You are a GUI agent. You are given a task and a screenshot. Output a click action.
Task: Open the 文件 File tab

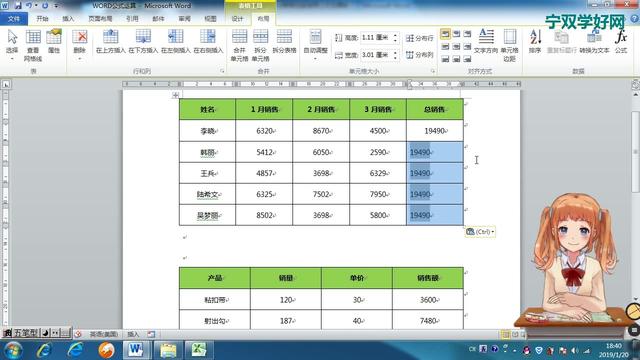click(14, 19)
